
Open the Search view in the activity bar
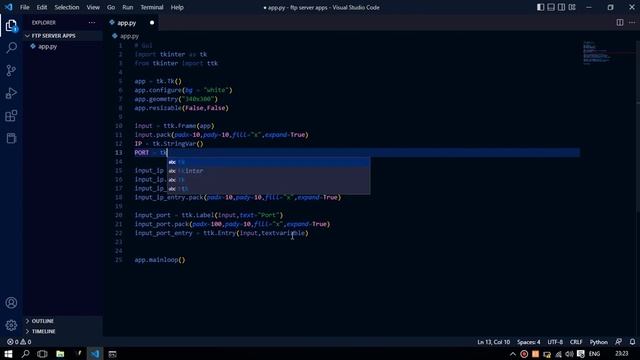point(11,48)
